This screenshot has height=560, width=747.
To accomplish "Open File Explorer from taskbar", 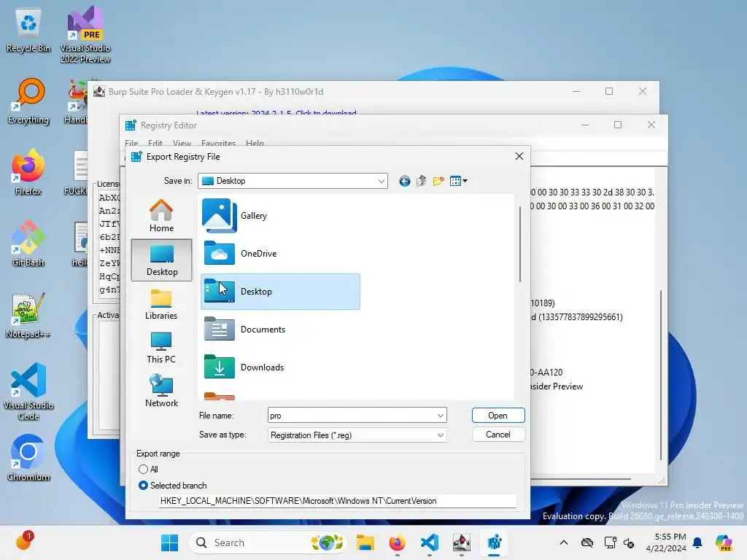I will (365, 542).
